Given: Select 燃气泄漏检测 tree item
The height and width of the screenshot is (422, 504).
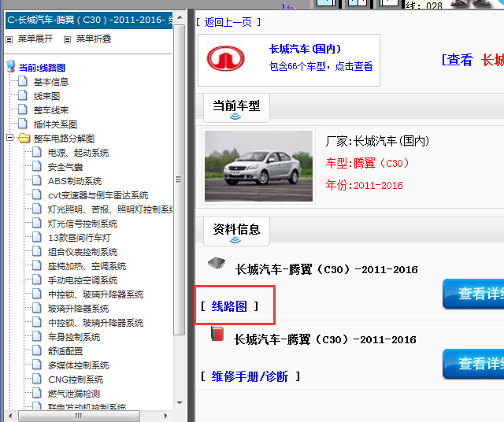Looking at the screenshot, I should click(x=74, y=394).
